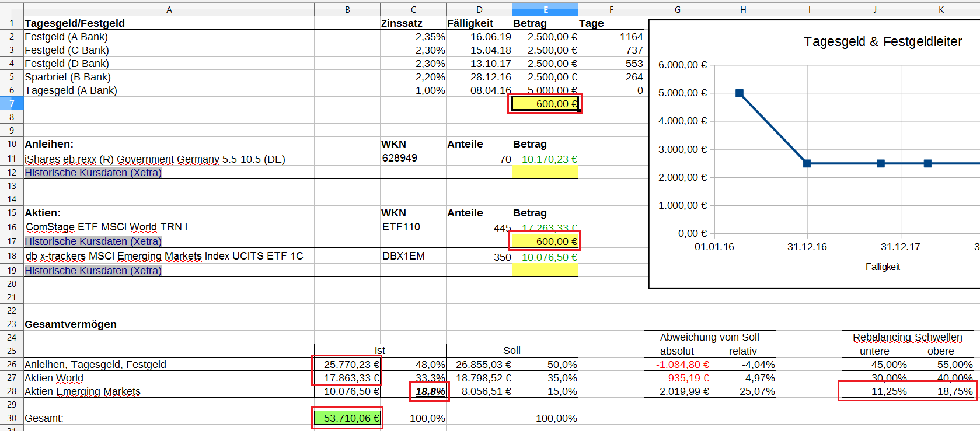Click the yellow 600,00 € cell in row 7
This screenshot has width=980, height=431.
(545, 104)
